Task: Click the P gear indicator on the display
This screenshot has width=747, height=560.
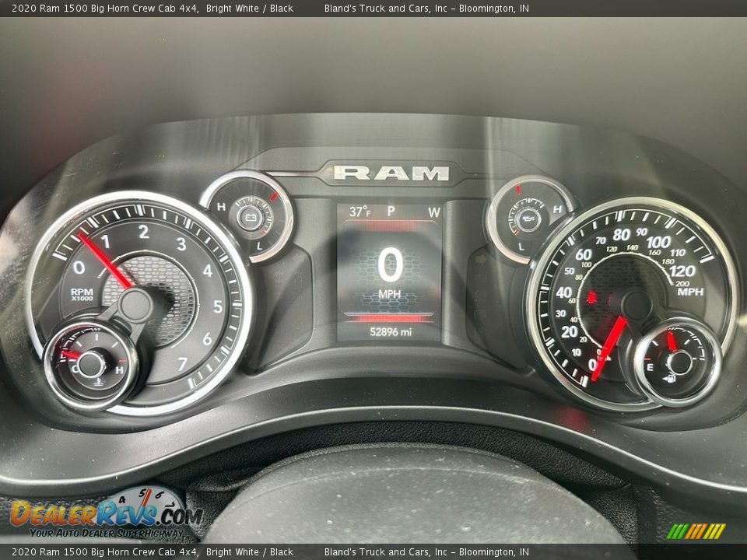Action: pos(391,212)
